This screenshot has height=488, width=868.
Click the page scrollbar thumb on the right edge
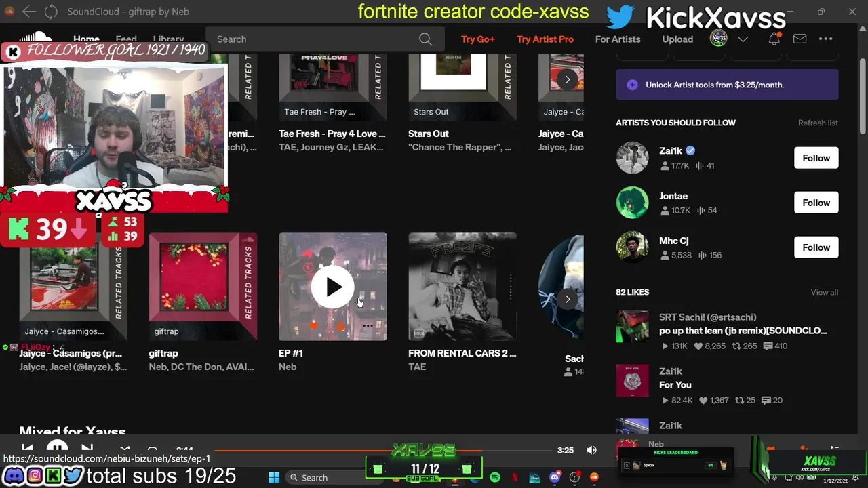pyautogui.click(x=862, y=95)
